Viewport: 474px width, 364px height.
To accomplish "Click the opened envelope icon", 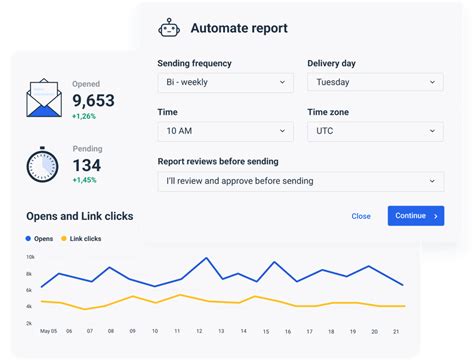I will [44, 98].
